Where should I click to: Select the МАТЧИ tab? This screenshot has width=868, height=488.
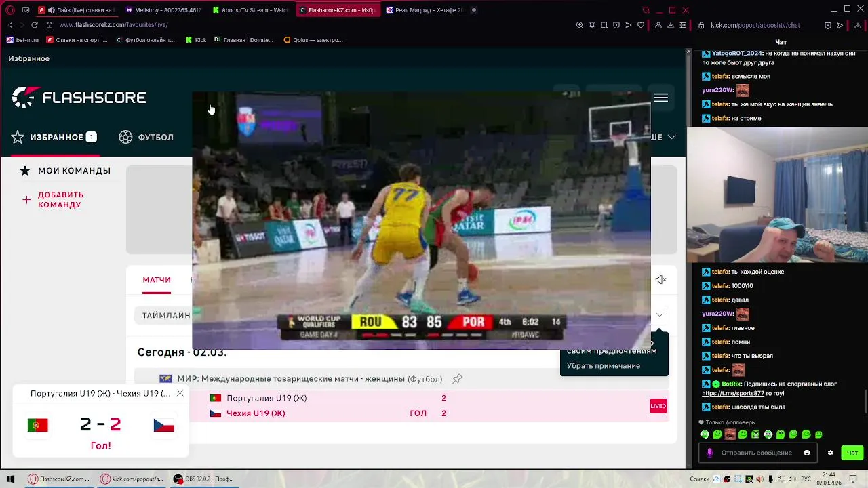(157, 280)
